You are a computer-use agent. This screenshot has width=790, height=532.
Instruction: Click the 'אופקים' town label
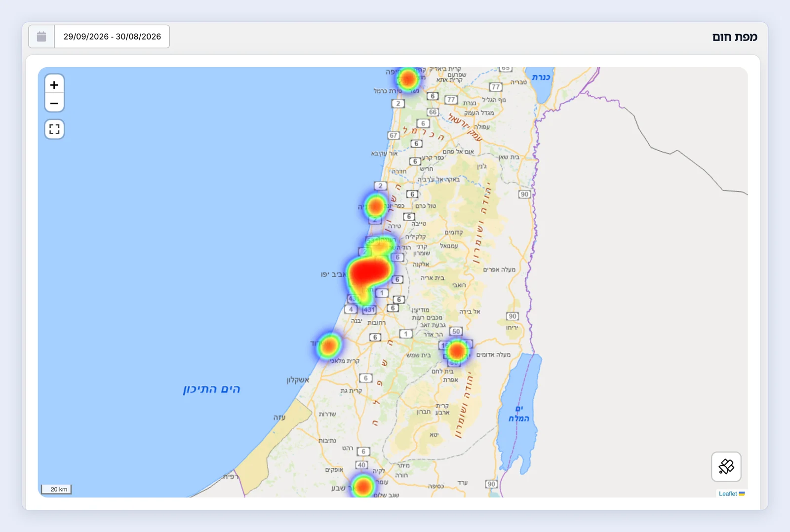[x=334, y=470]
